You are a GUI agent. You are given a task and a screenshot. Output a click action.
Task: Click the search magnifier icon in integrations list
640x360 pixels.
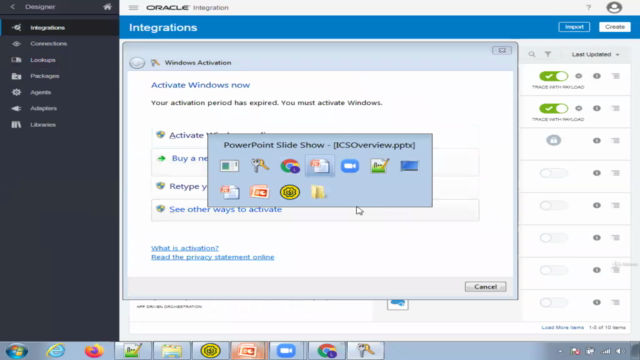[x=532, y=54]
